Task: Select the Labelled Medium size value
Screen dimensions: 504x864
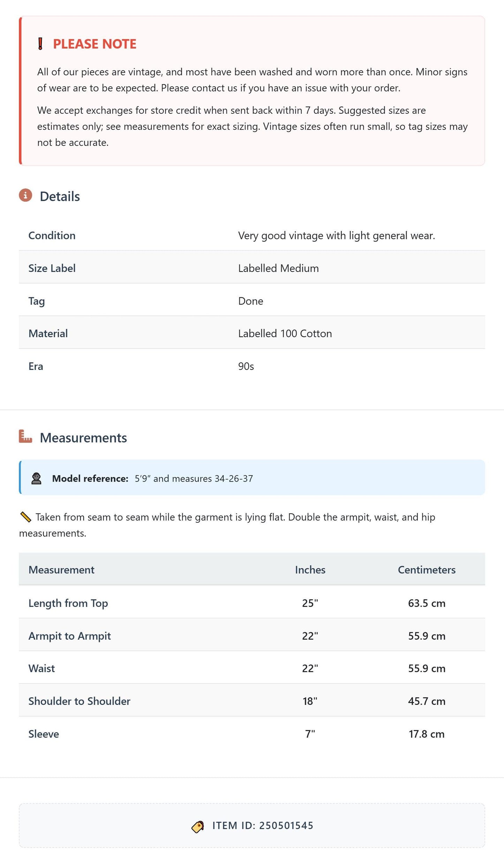Action: click(278, 268)
